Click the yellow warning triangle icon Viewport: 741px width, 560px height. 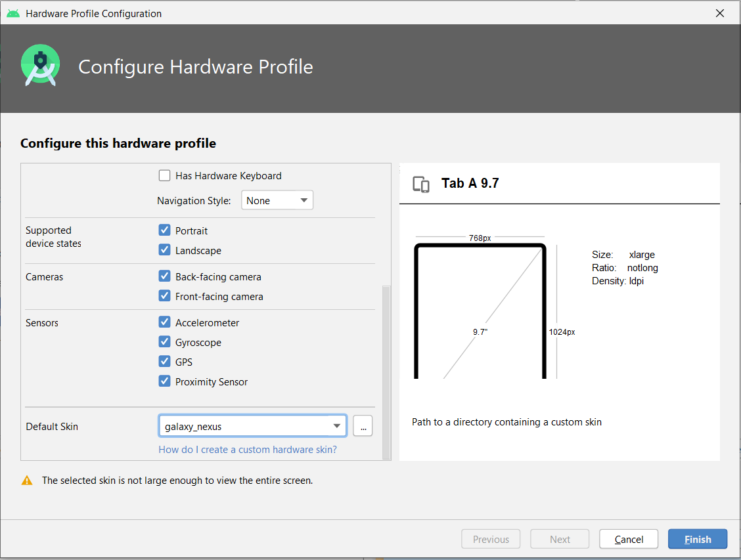(27, 481)
